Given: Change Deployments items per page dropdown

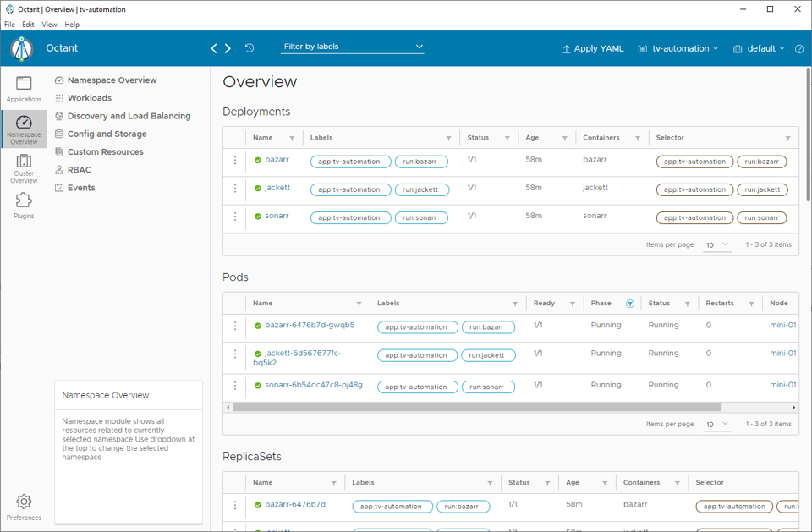Looking at the screenshot, I should [x=716, y=245].
